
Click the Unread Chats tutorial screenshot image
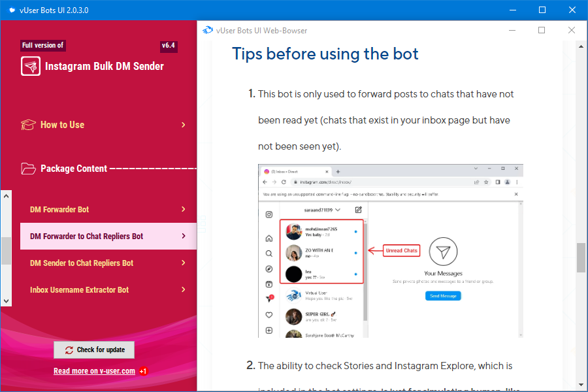(391, 251)
